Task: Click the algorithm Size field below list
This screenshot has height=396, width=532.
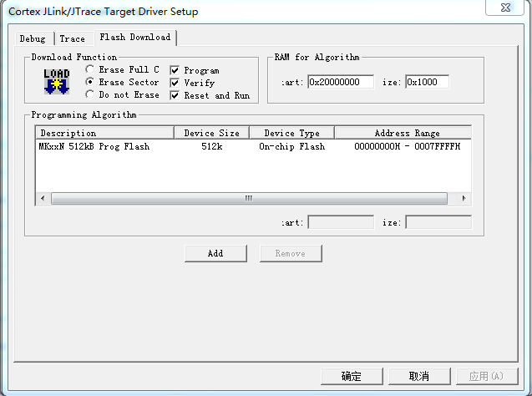Action: 438,222
